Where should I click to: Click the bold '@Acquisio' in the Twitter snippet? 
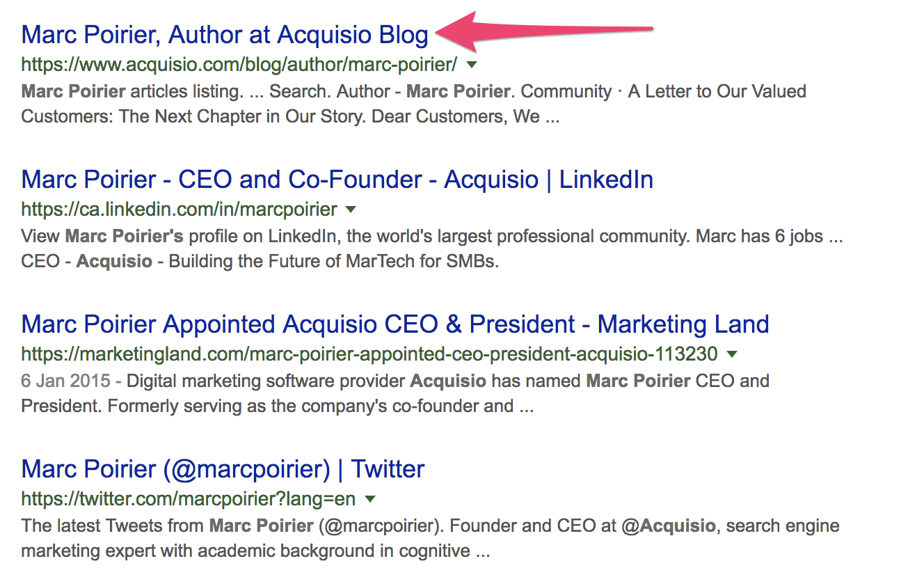pyautogui.click(x=667, y=526)
